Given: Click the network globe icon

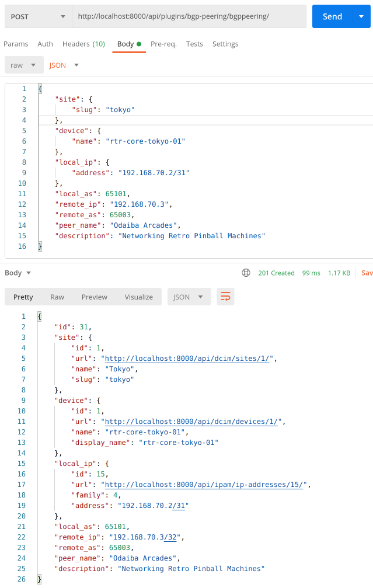Looking at the screenshot, I should 246,273.
